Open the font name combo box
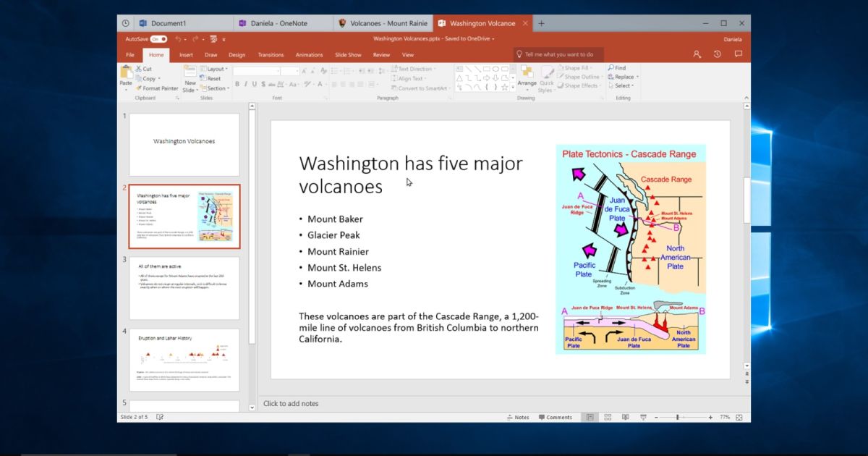This screenshot has height=456, width=868. pos(256,71)
